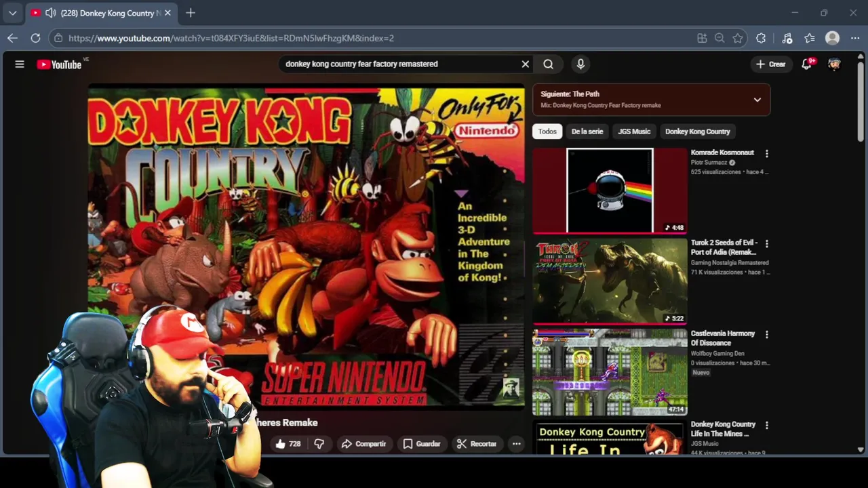Screen dimensions: 868x488
Task: Open options for Komrade Kosmonaut video
Action: (767, 154)
